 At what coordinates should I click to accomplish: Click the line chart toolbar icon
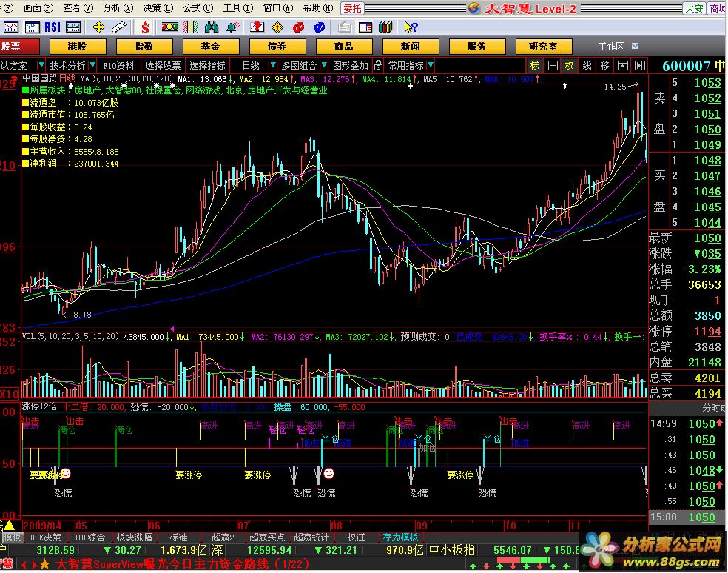tap(10, 27)
